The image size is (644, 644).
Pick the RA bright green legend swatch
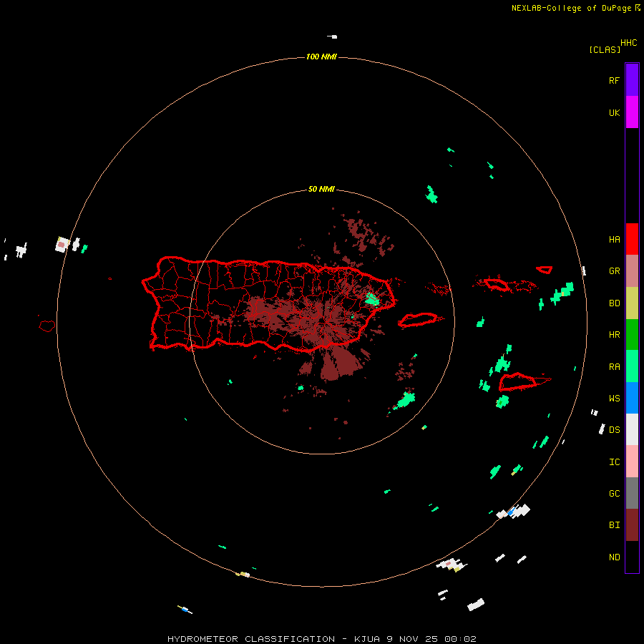pos(632,366)
